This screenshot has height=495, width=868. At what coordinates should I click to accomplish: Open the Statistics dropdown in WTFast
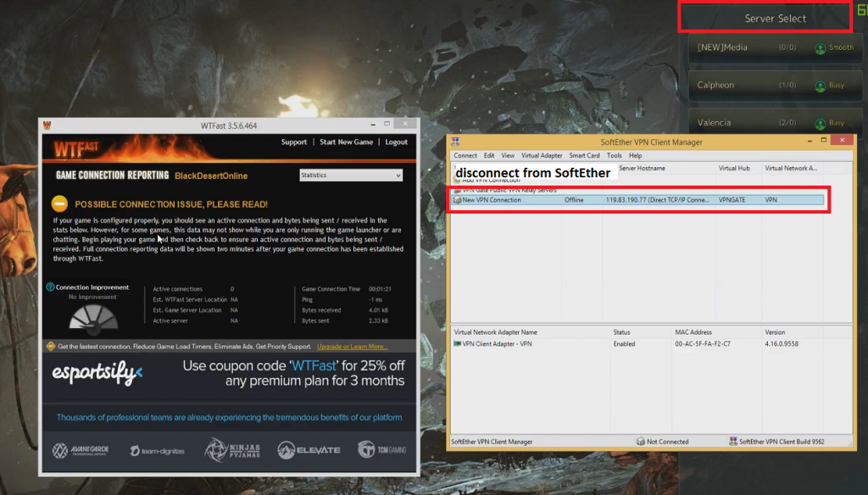pyautogui.click(x=351, y=175)
